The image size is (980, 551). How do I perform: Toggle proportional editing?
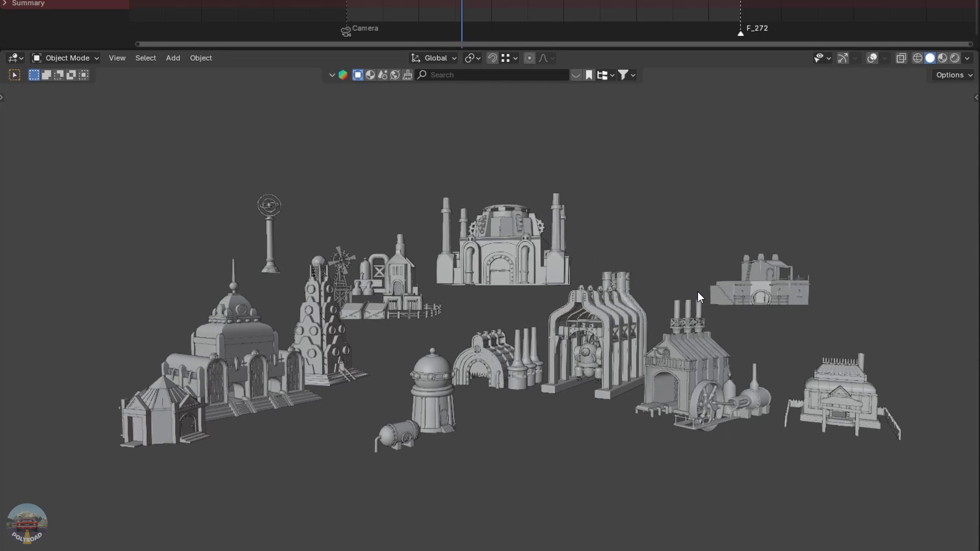point(529,58)
